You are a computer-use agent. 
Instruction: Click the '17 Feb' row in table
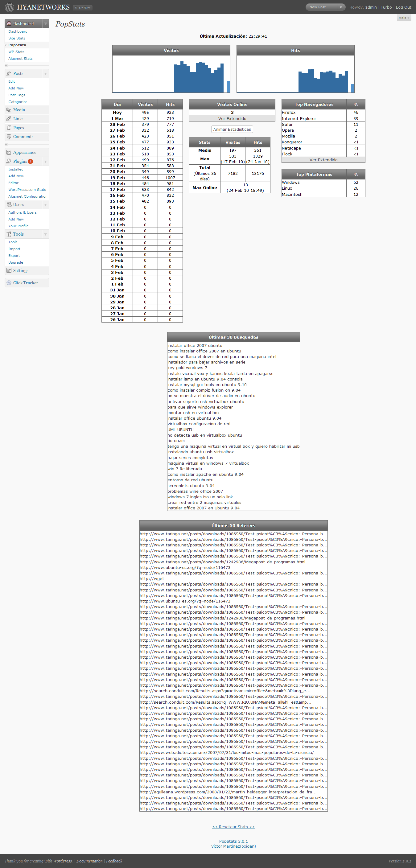click(x=142, y=189)
